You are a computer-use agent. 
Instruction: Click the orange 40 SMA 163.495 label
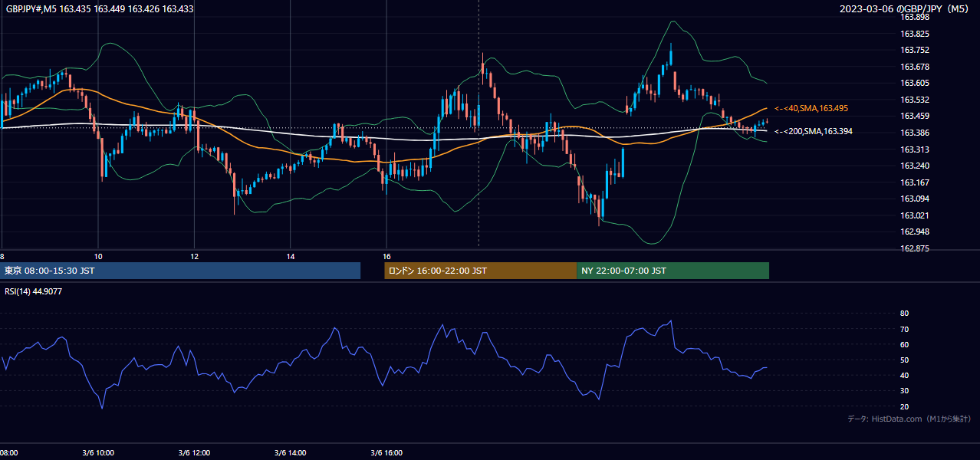coord(811,109)
